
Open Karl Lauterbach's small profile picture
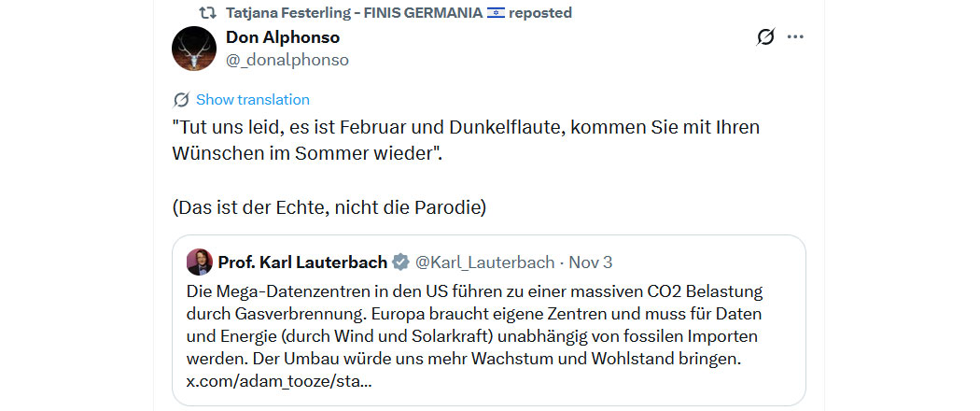point(199,262)
